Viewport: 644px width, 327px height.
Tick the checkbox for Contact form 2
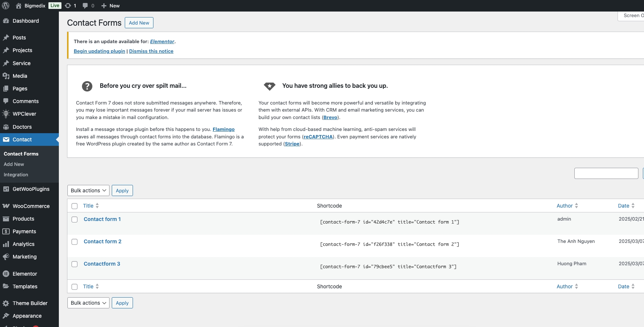(74, 242)
